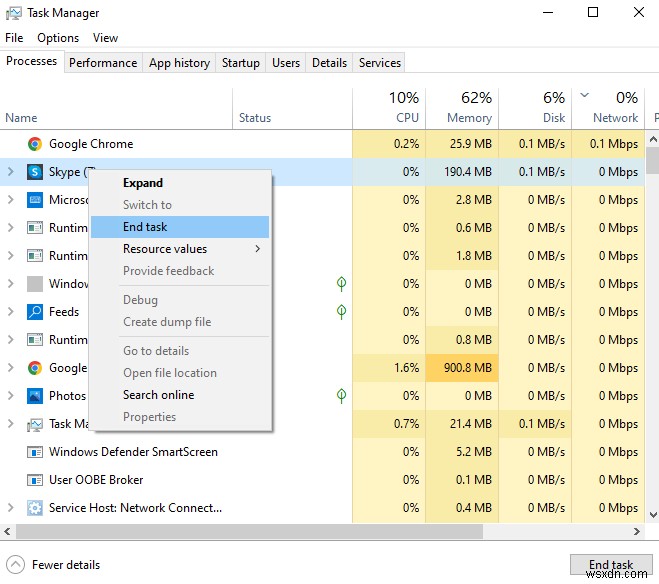Click the Service Host process icon
Image resolution: width=659 pixels, height=584 pixels.
[x=35, y=508]
